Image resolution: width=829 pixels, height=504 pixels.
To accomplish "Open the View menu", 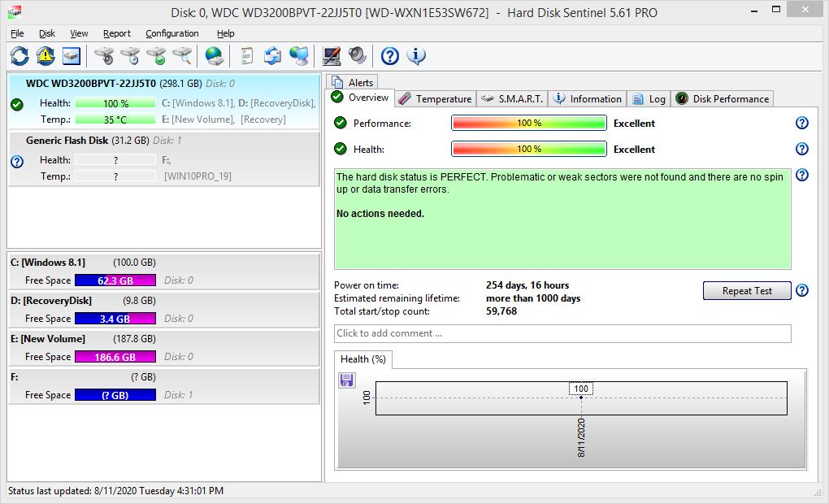I will pyautogui.click(x=79, y=33).
